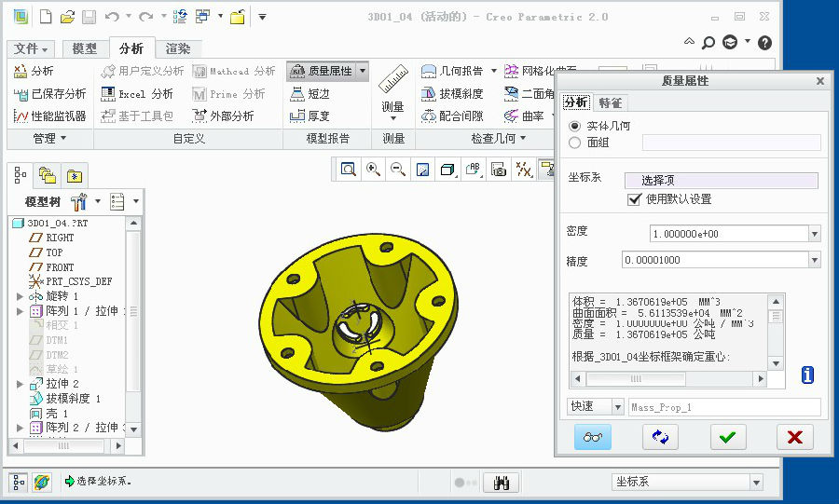Open the 测量 measure tool
The height and width of the screenshot is (504, 839).
pyautogui.click(x=393, y=93)
